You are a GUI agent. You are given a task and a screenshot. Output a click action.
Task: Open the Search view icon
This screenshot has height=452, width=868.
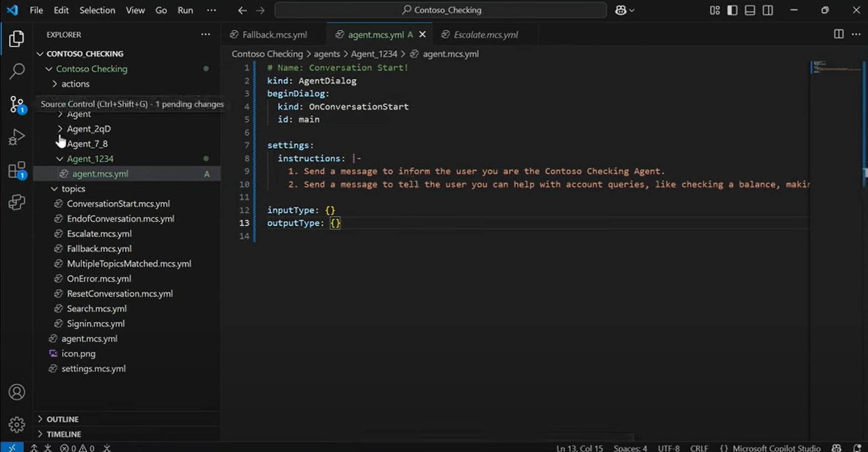17,71
